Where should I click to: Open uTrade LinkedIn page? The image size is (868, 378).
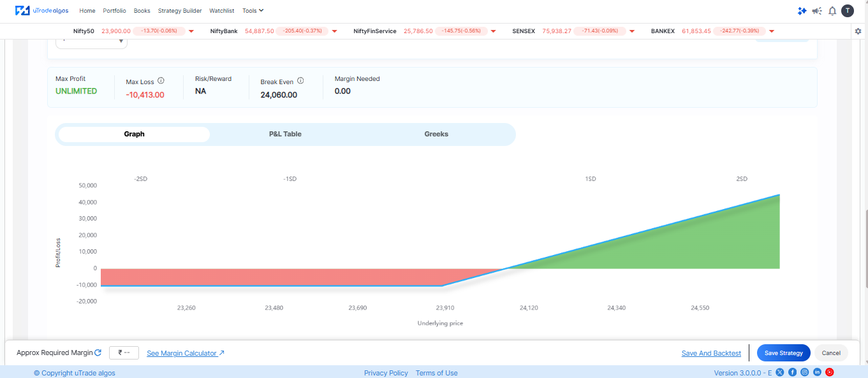coord(817,372)
